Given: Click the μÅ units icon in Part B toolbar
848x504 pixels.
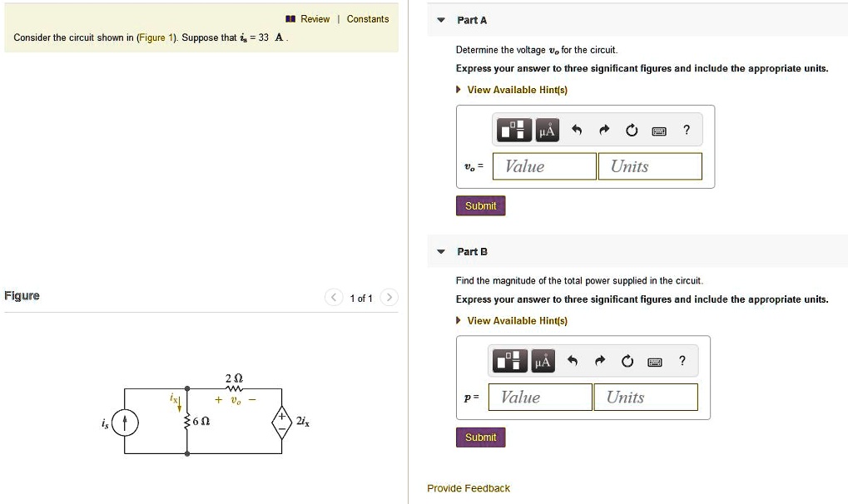Looking at the screenshot, I should 544,361.
